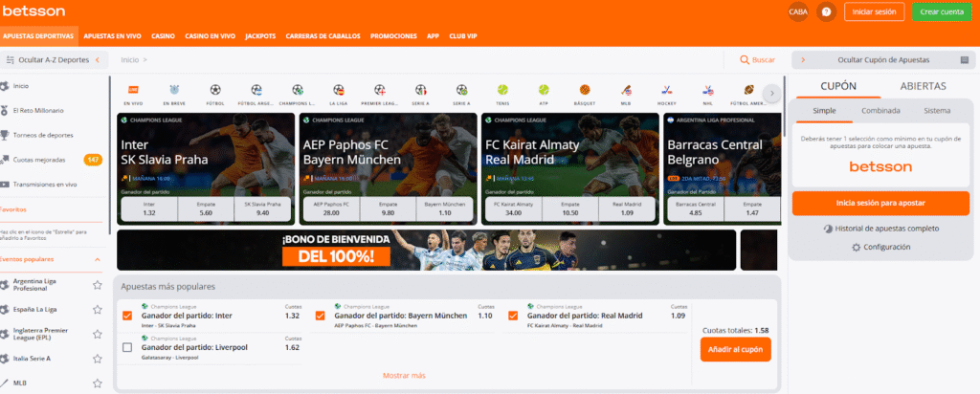
Task: Star Italia Serie A as favorite
Action: point(97,359)
